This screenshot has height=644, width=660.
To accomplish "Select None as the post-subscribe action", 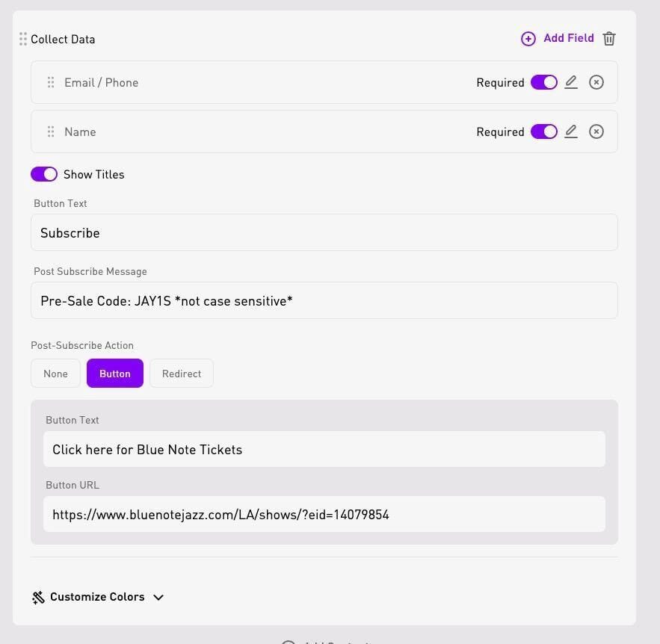I will pos(55,373).
